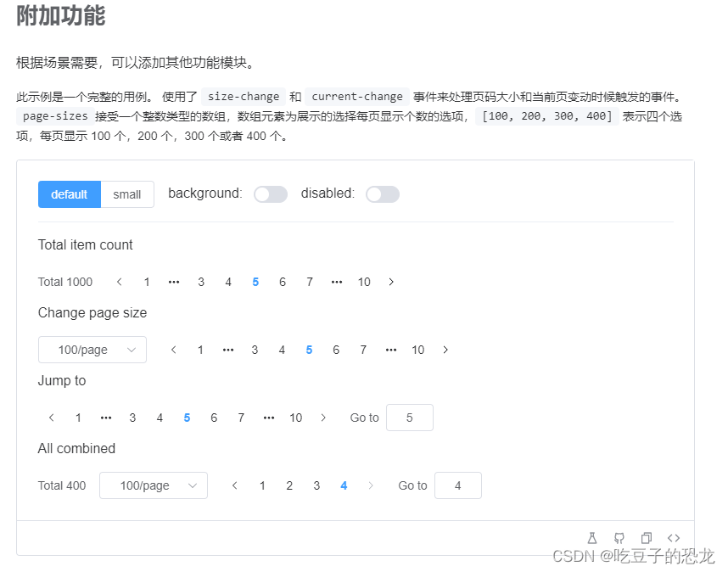This screenshot has width=728, height=572.
Task: Click previous page arrow in Total item count pagination
Action: tap(119, 281)
